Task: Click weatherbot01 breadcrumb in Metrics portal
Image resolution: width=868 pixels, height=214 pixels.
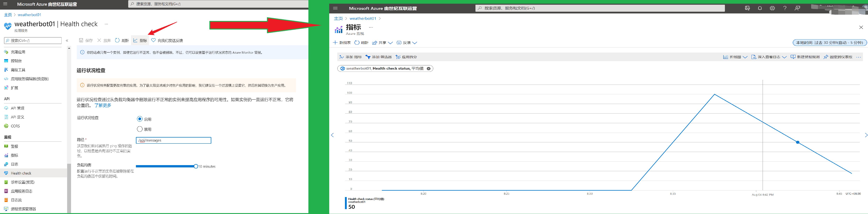Action: click(x=363, y=19)
